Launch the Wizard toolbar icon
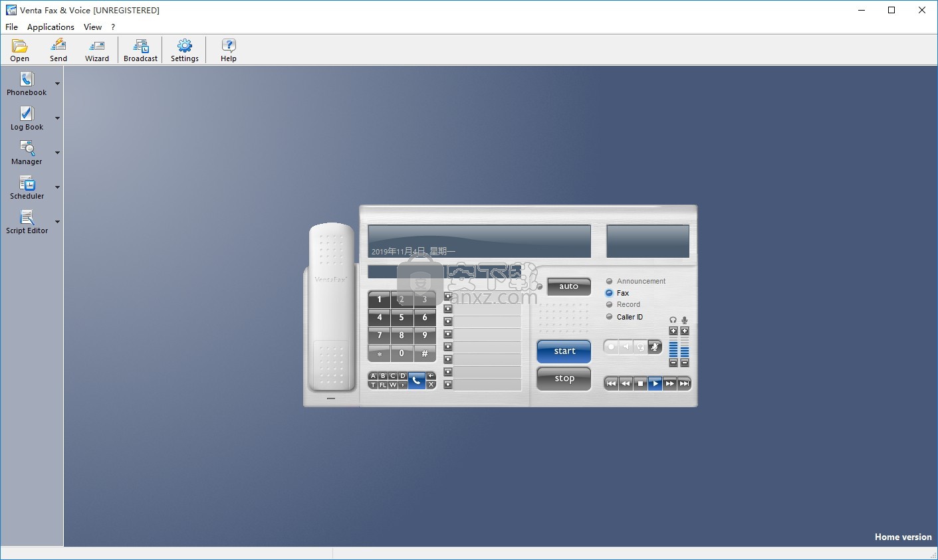The height and width of the screenshot is (560, 938). [97, 50]
